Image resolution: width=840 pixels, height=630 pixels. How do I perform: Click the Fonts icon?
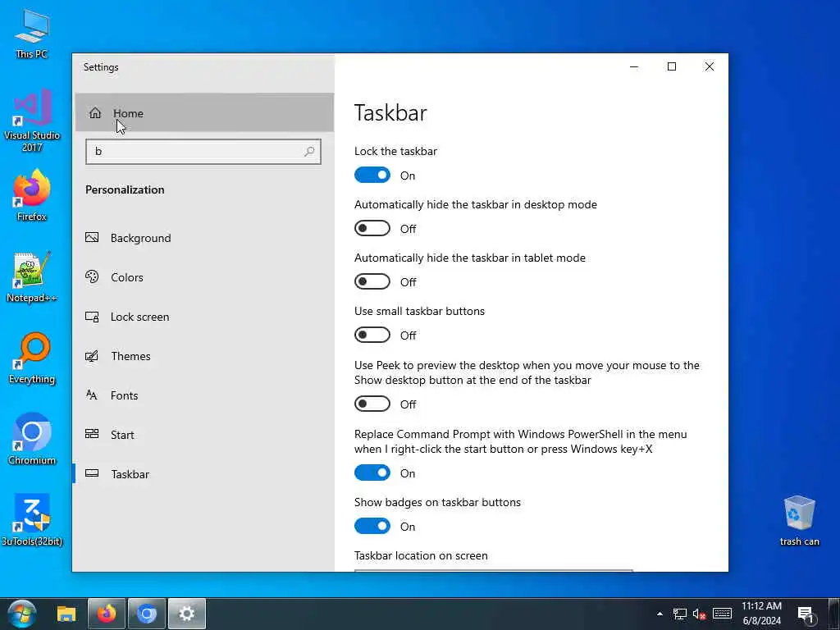pyautogui.click(x=92, y=395)
